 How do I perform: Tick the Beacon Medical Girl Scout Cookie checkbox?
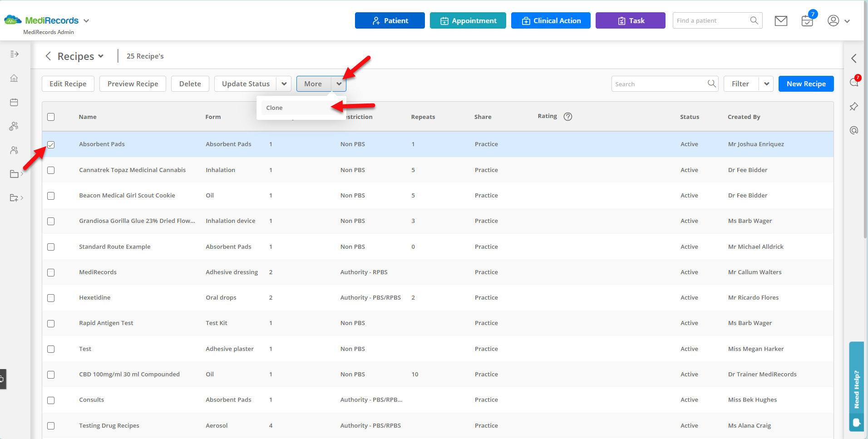pyautogui.click(x=51, y=196)
